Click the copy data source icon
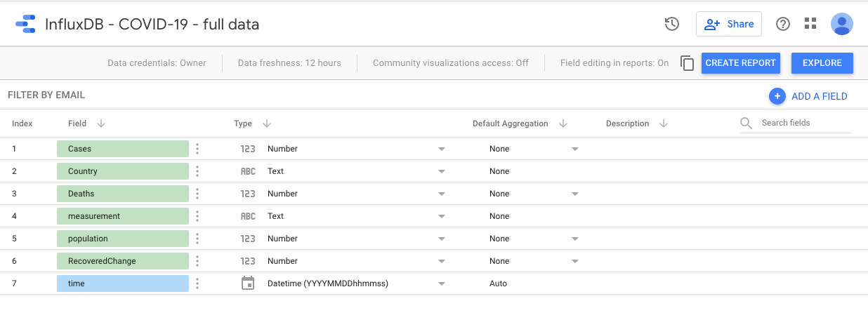 coord(688,63)
